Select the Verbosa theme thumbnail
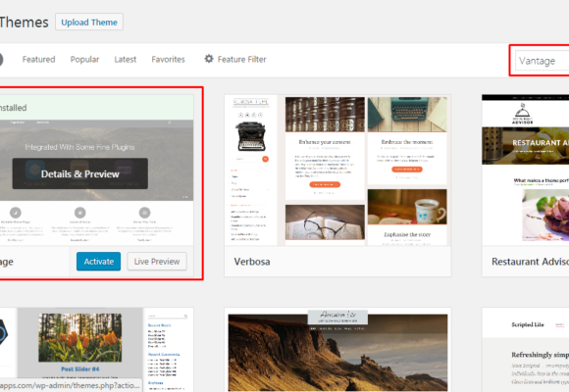The image size is (569, 392). pyautogui.click(x=337, y=171)
